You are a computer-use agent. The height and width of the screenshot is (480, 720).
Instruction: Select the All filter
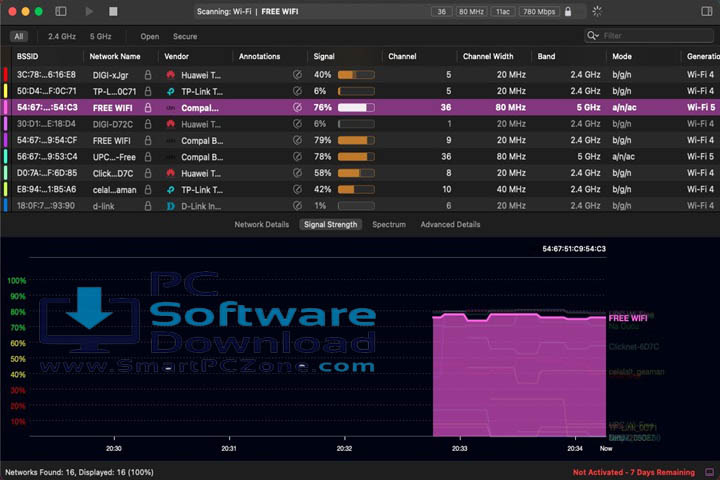pos(19,36)
